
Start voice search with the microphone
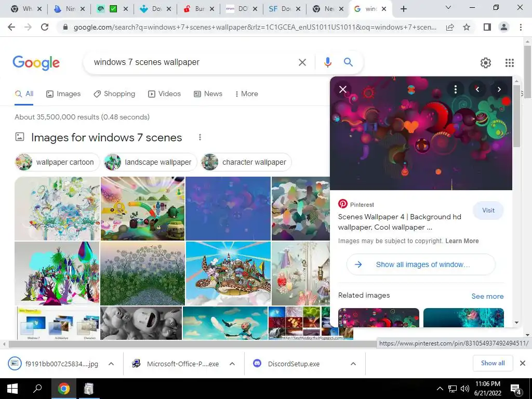click(x=327, y=62)
